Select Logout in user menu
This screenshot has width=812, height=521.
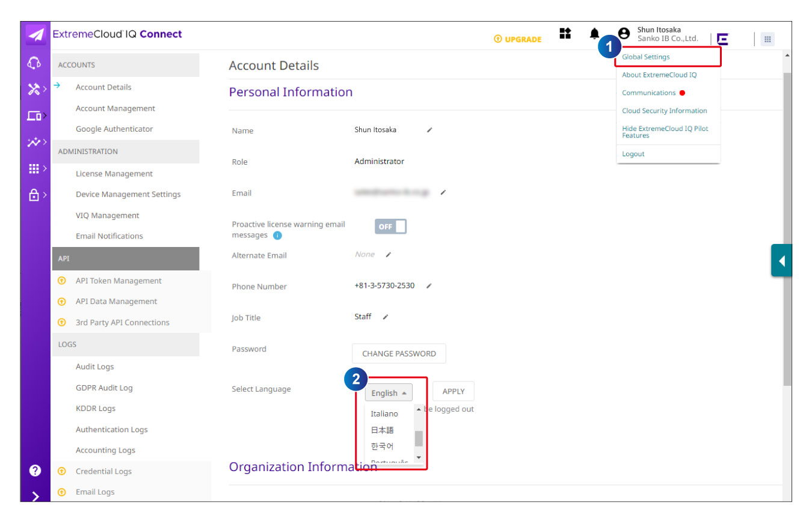click(633, 154)
